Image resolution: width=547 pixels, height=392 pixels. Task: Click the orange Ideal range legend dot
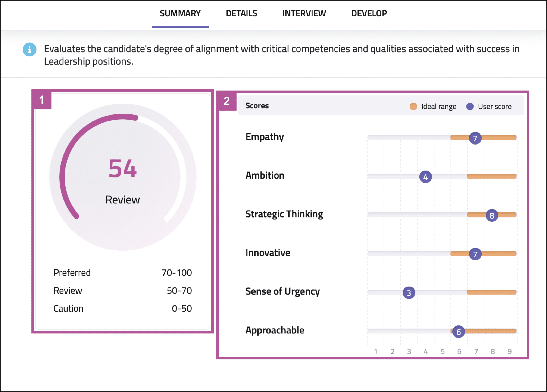pyautogui.click(x=413, y=106)
